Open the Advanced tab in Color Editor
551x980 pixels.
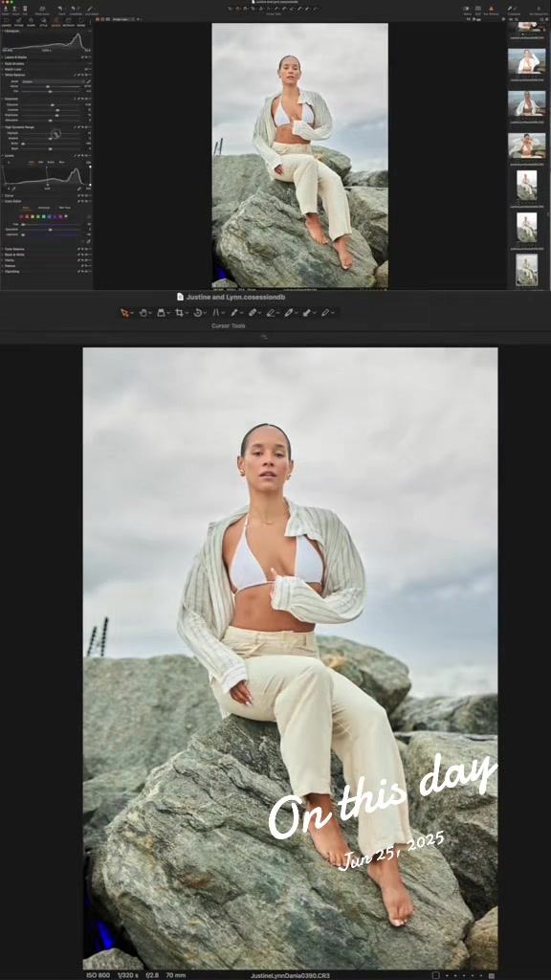coord(44,208)
